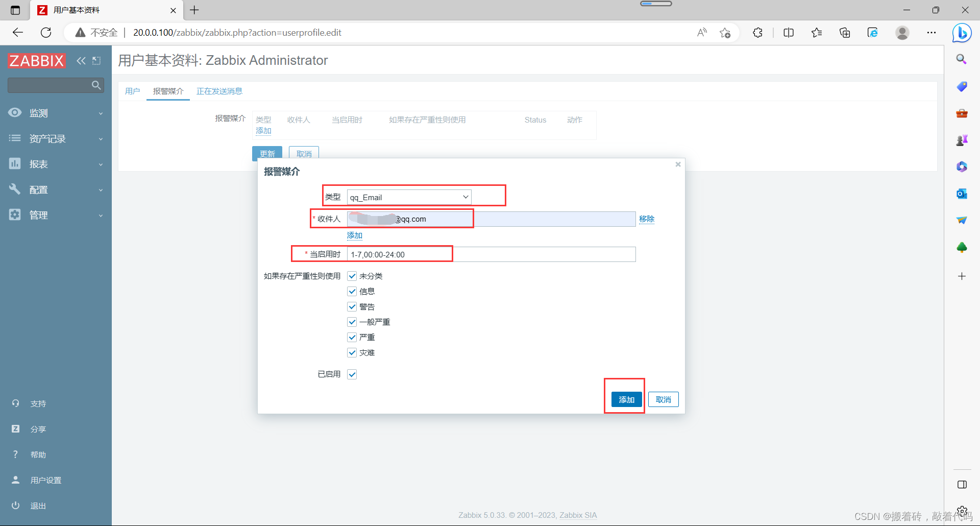Open 帮助 help link in sidebar
980x526 pixels.
[x=38, y=455]
